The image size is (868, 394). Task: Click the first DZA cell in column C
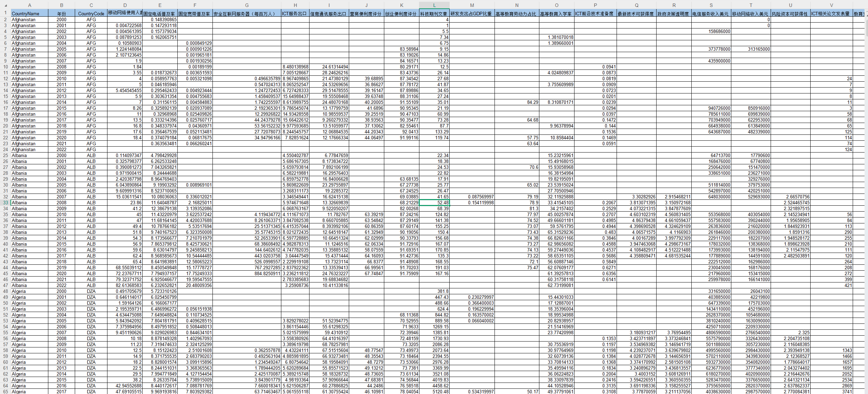91,291
